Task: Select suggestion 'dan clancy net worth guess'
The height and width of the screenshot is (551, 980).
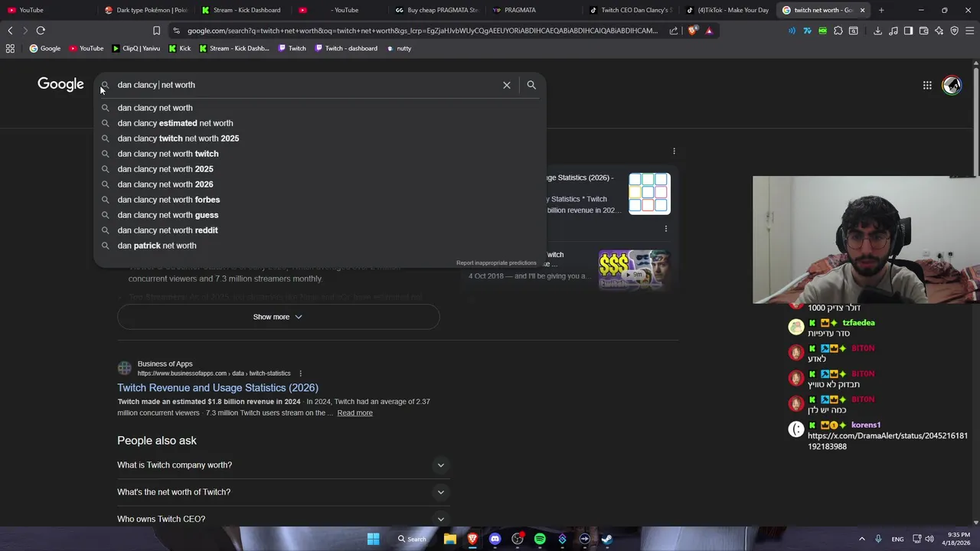Action: click(x=320, y=215)
